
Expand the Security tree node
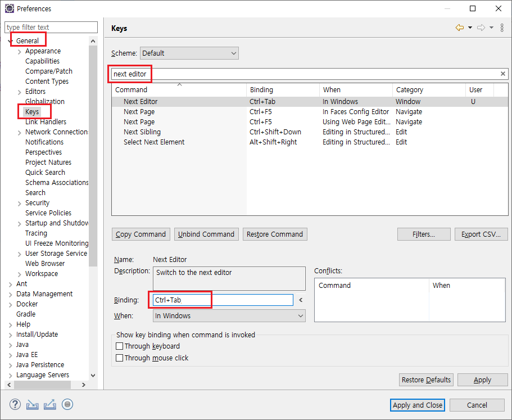pyautogui.click(x=20, y=203)
